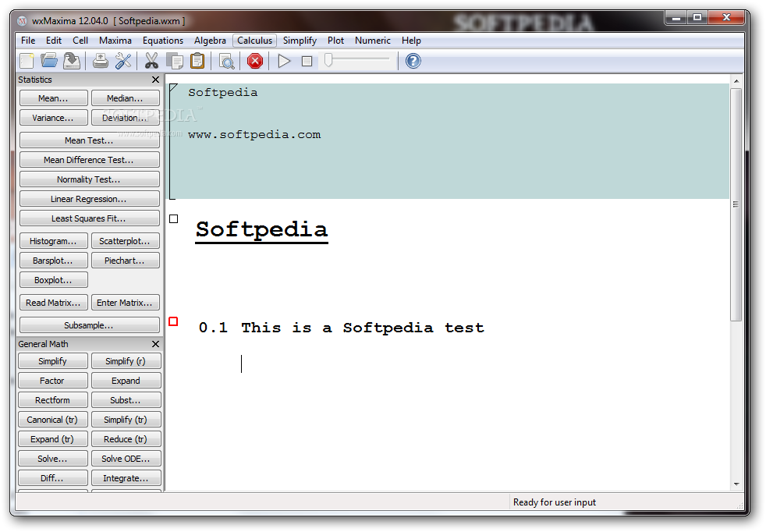
Task: Open the Calculus menu
Action: [x=255, y=41]
